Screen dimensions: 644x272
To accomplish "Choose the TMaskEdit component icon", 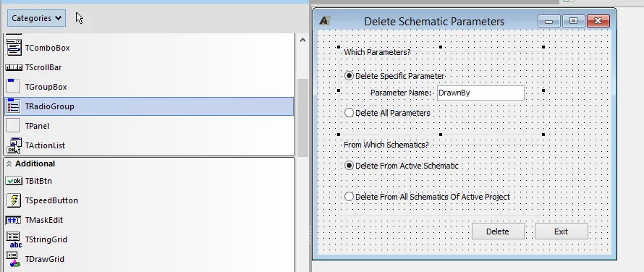I will click(x=14, y=220).
